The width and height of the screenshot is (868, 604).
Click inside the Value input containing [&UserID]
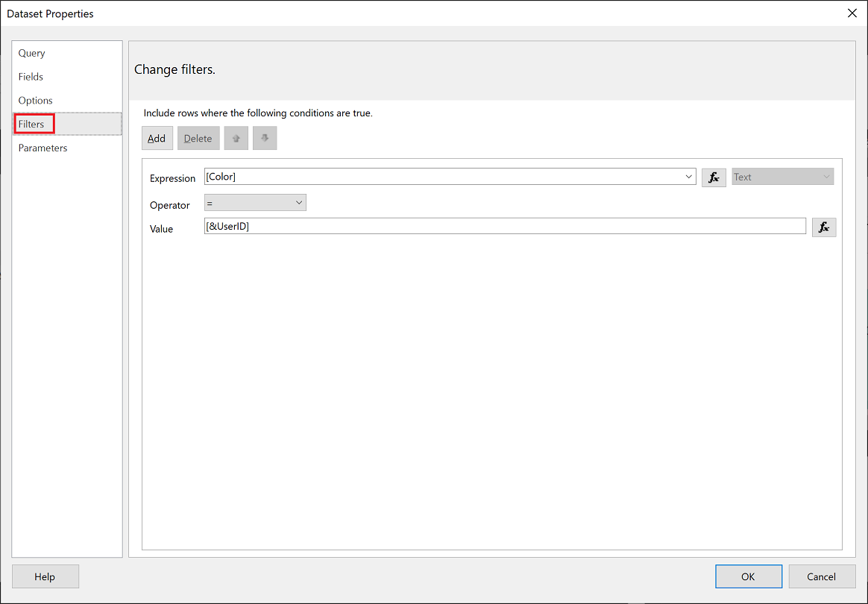coord(447,226)
